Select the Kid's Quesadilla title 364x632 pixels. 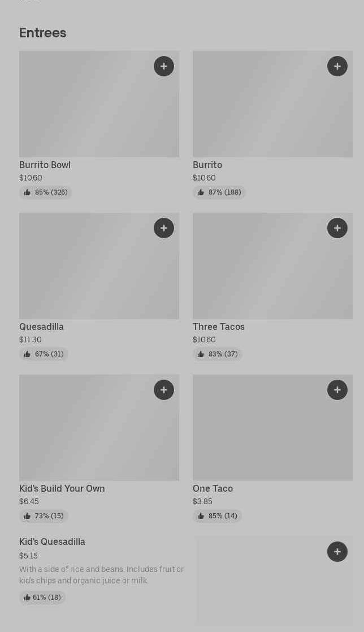point(52,542)
